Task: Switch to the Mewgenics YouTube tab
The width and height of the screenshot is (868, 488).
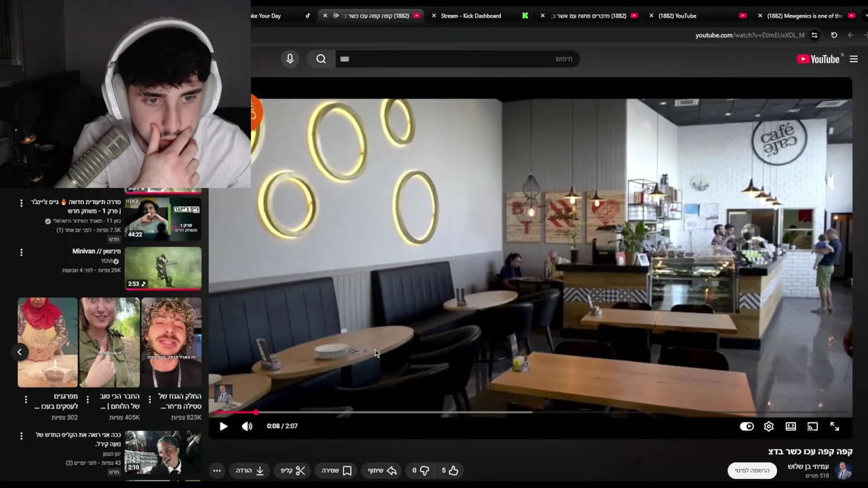Action: (804, 16)
